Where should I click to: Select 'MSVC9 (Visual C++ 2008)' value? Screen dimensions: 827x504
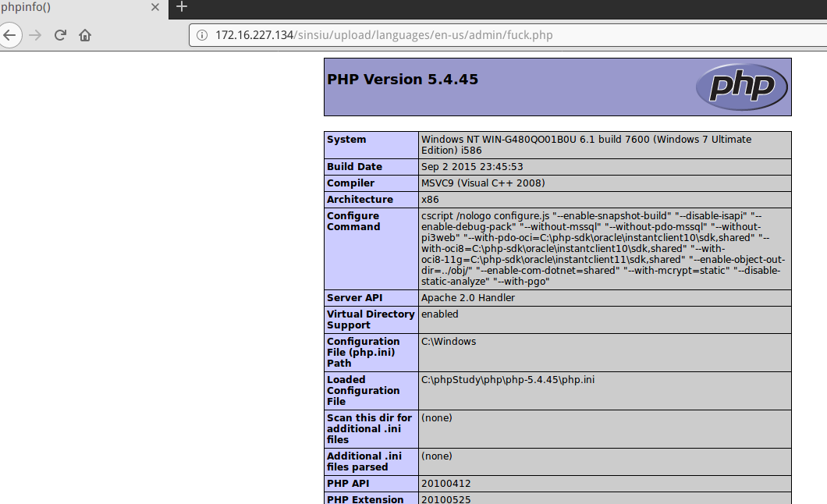483,183
